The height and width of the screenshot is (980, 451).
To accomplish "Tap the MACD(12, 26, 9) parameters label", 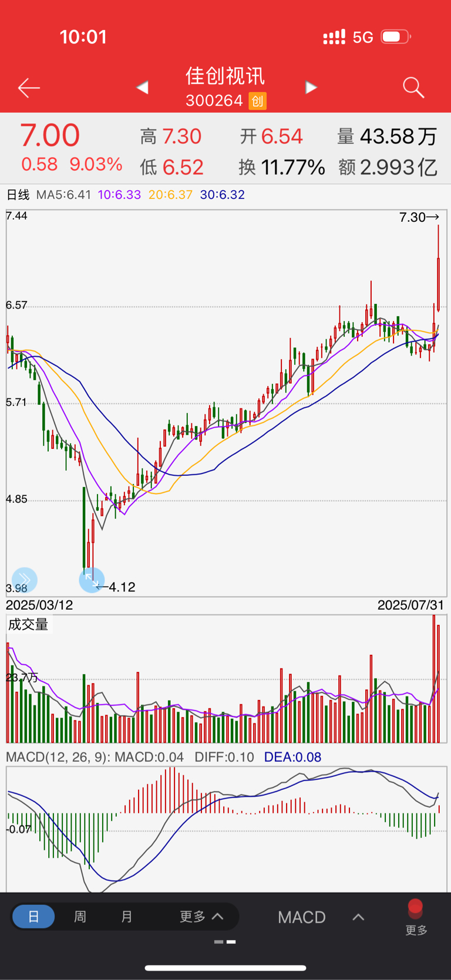I will pos(58,757).
